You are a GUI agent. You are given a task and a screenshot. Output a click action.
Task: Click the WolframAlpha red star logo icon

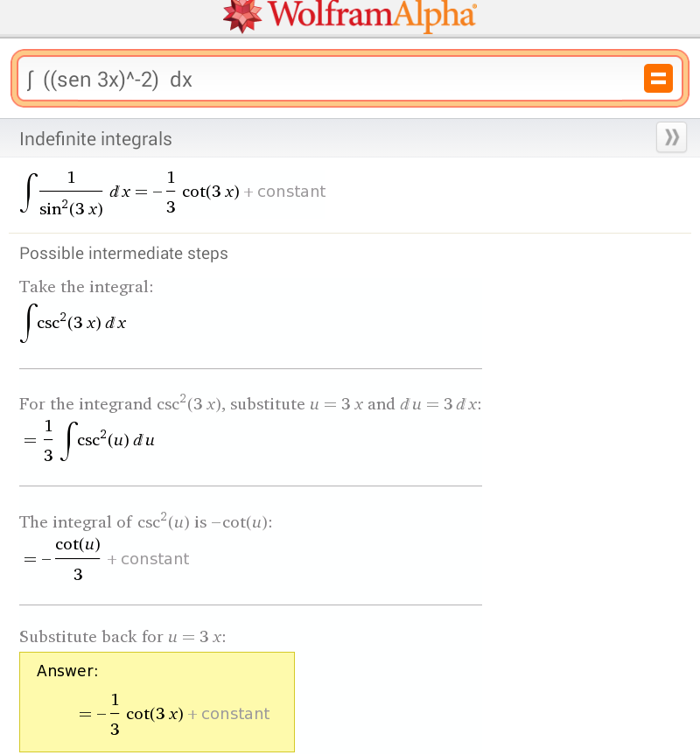point(242,14)
